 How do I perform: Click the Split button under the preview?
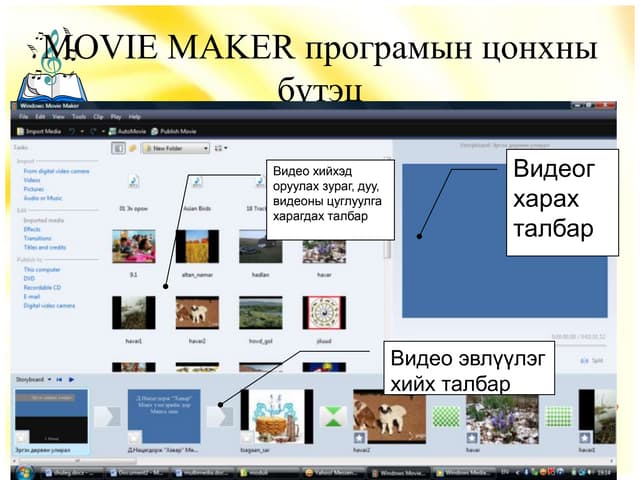click(598, 357)
